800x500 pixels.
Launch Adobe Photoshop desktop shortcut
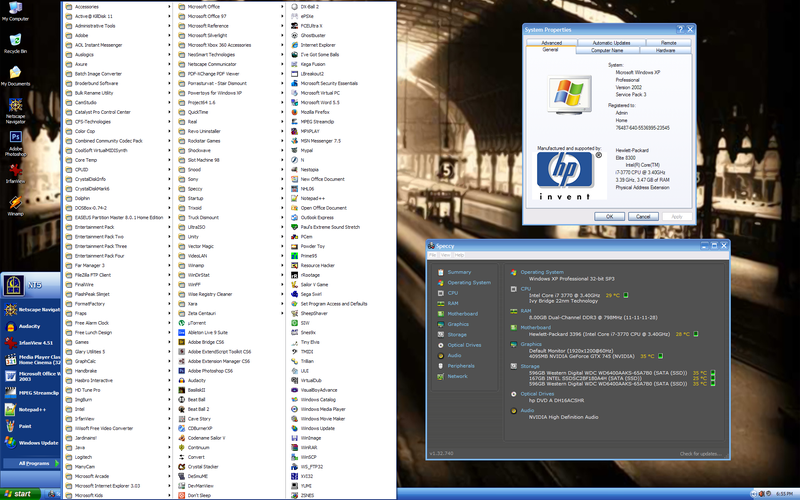pos(15,144)
